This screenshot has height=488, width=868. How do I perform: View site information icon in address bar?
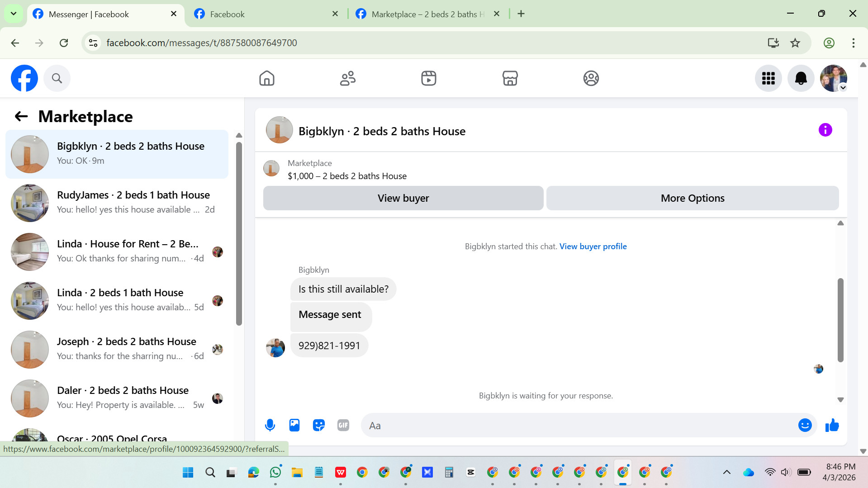click(93, 43)
